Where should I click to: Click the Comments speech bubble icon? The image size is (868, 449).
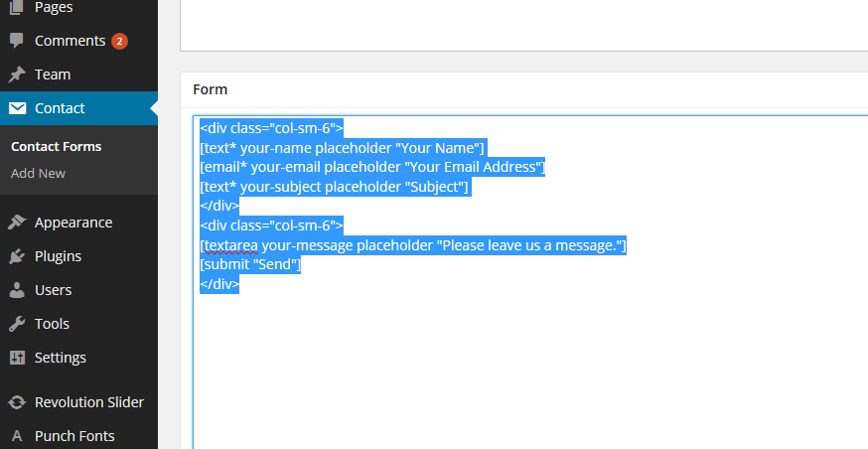click(17, 41)
